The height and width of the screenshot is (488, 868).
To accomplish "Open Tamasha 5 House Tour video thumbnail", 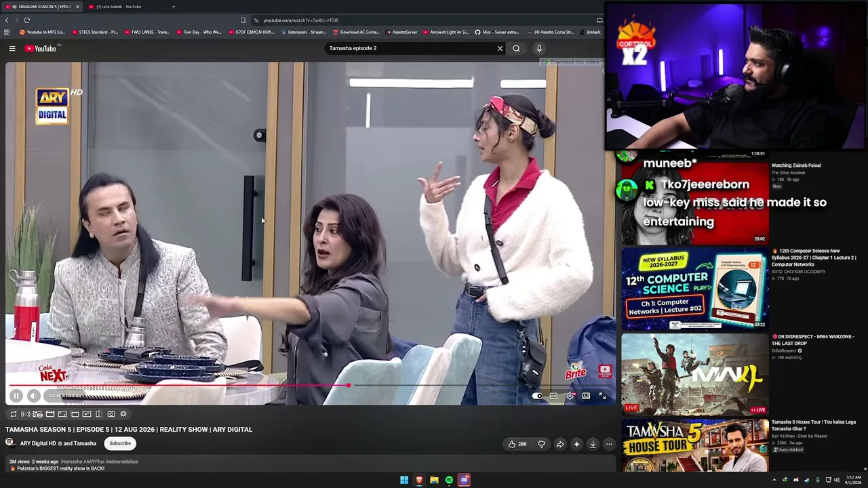I will point(695,445).
